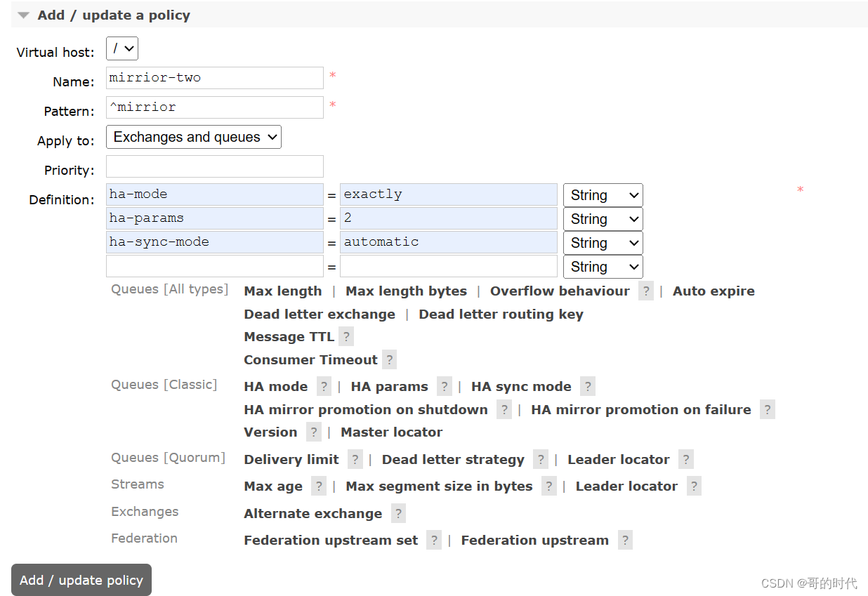Click help icon beside Federation upstream set
Image resolution: width=868 pixels, height=596 pixels.
click(434, 541)
